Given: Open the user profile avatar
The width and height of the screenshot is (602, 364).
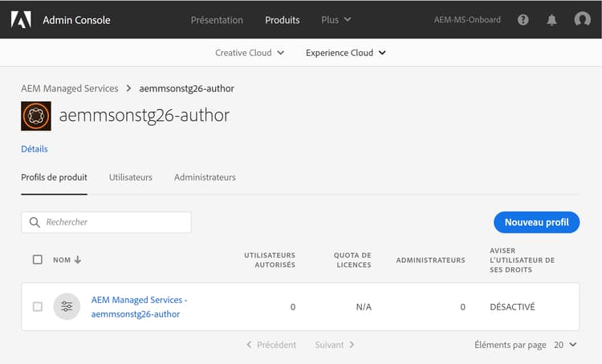Looking at the screenshot, I should [x=582, y=20].
